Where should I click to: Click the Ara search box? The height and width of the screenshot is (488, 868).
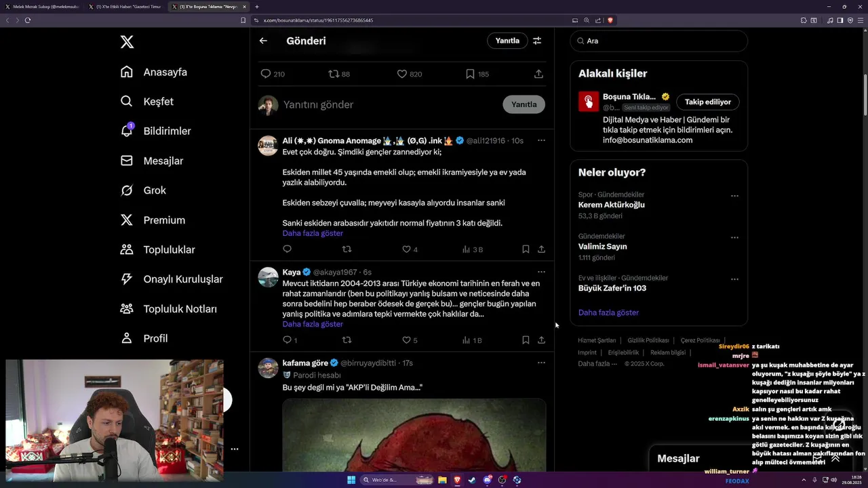(658, 41)
